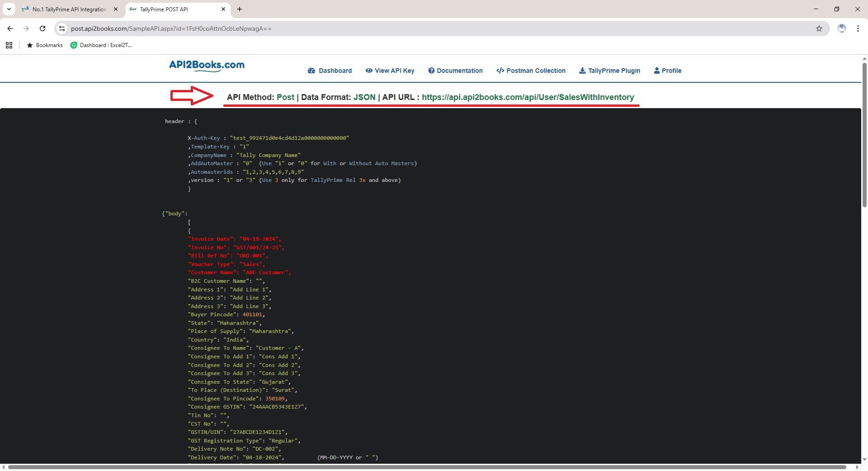Click the scroll up arrow of page
This screenshot has height=471, width=868.
tap(864, 59)
